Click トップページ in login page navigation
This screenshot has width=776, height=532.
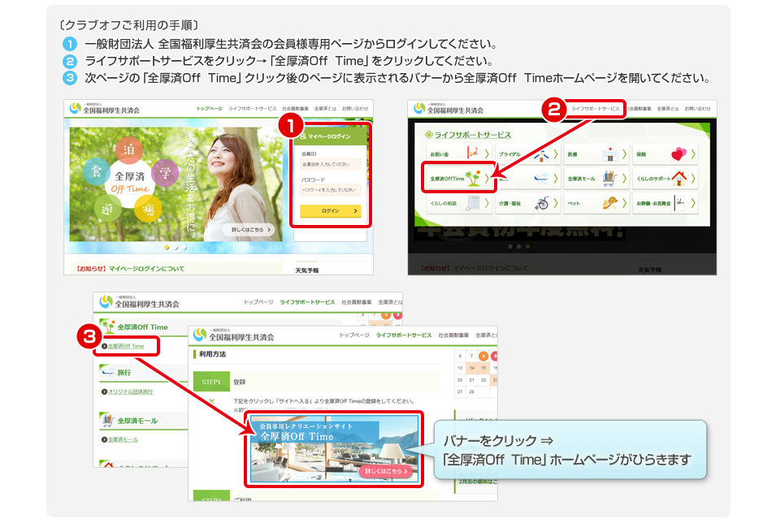point(210,108)
